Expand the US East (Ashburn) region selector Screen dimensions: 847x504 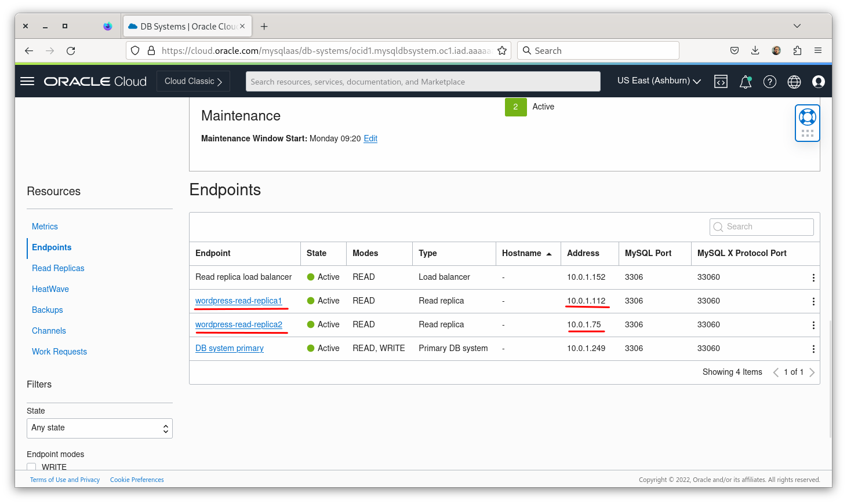tap(659, 81)
